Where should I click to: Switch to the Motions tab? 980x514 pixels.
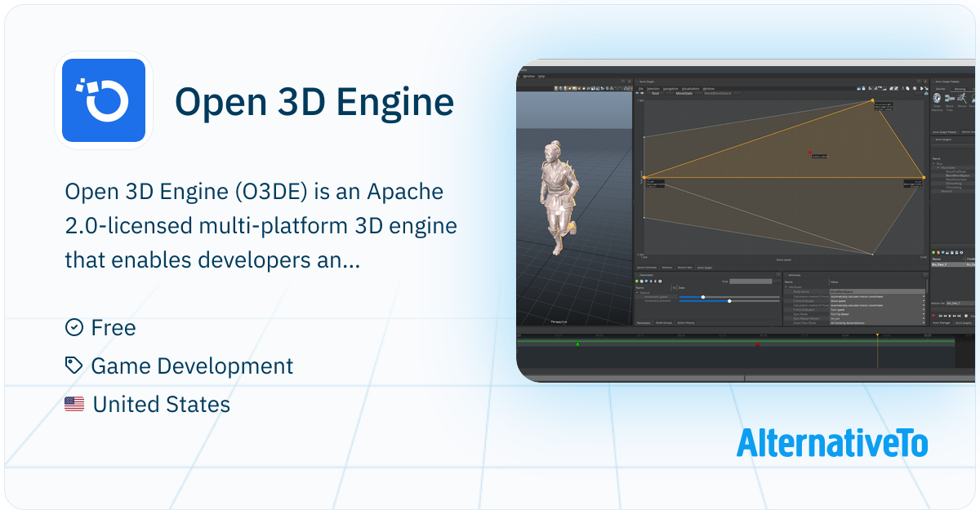[667, 267]
